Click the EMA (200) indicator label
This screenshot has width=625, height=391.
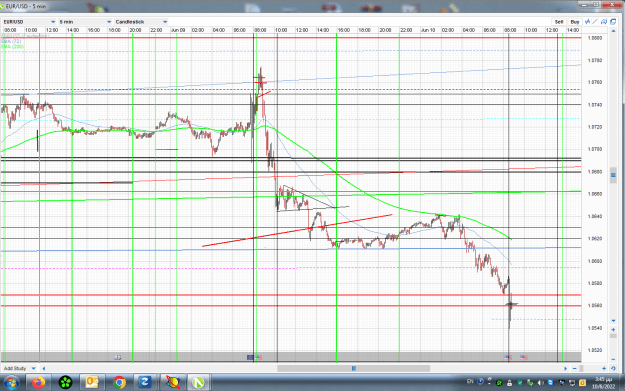point(12,47)
